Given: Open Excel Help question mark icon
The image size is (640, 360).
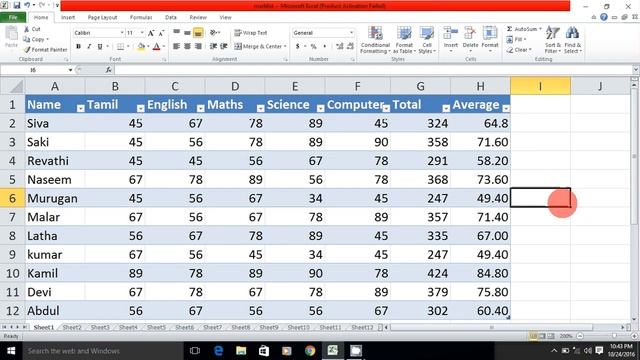Looking at the screenshot, I should tap(604, 17).
